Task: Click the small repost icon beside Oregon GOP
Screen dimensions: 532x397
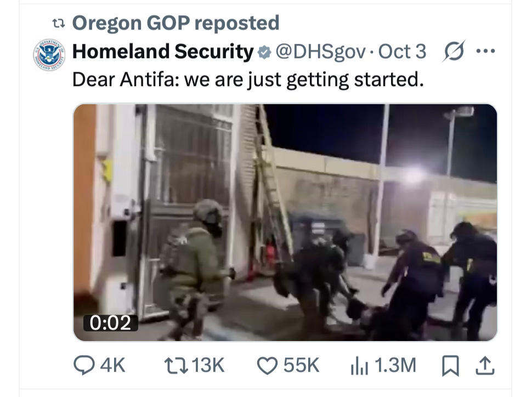Action: click(58, 24)
